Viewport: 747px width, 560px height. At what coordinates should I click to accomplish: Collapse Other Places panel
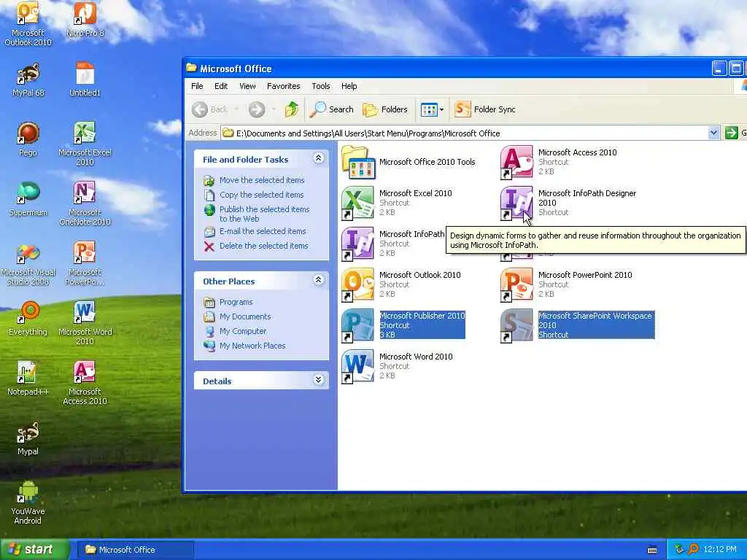319,281
